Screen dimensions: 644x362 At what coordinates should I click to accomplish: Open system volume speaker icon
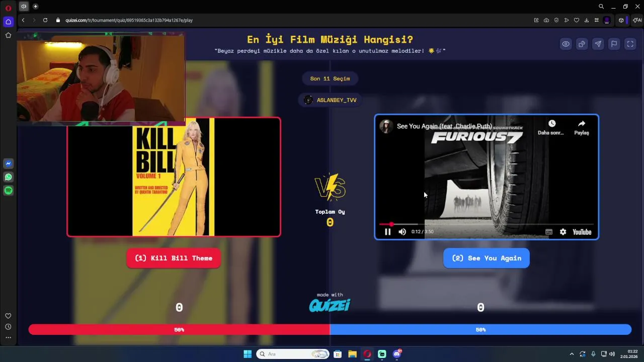point(612,354)
